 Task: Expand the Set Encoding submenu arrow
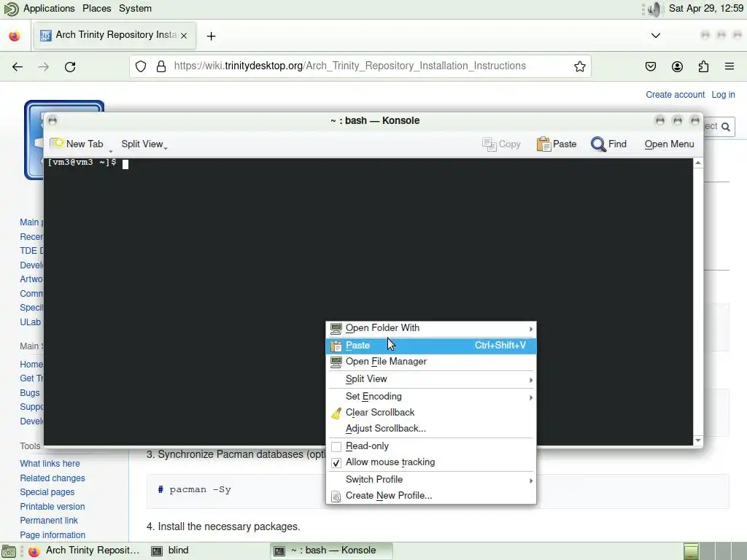point(531,397)
